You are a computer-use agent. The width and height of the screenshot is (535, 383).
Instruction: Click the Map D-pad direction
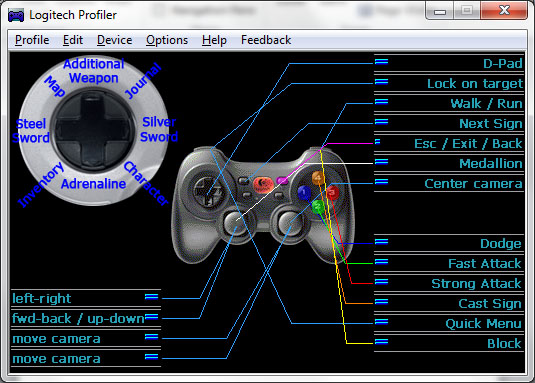coord(55,86)
